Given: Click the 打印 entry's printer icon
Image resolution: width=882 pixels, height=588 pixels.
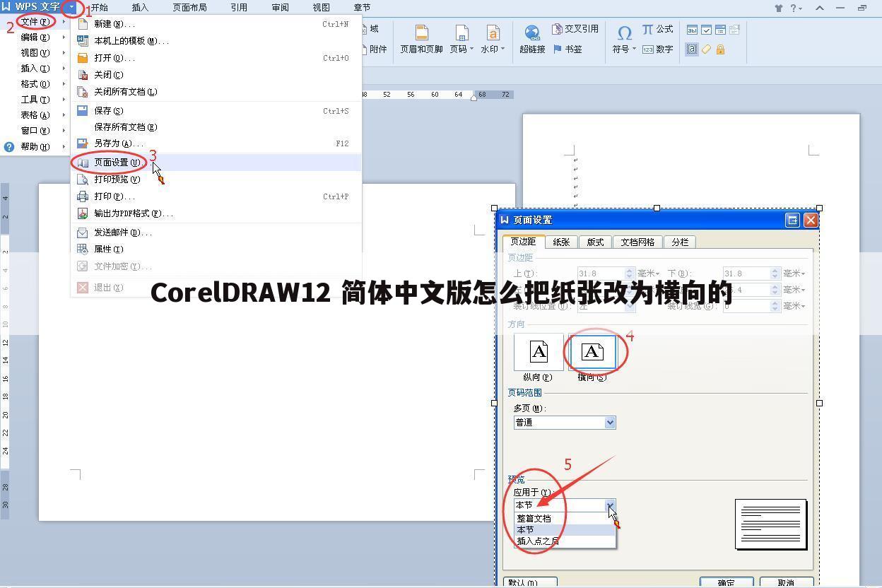Looking at the screenshot, I should 83,196.
